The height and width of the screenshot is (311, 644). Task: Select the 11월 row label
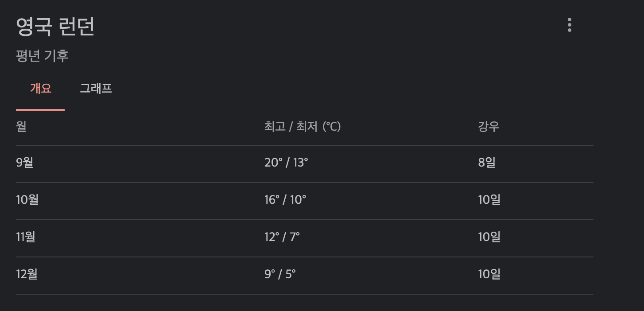(x=26, y=237)
